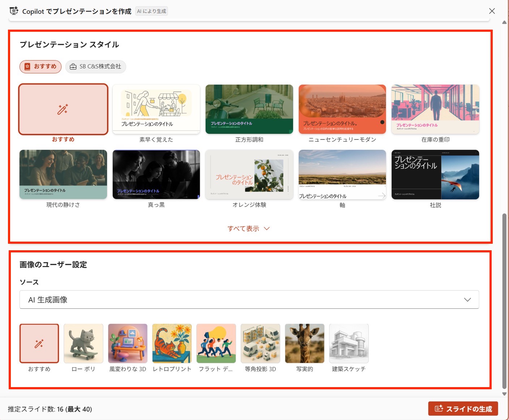Pick the 写実的 giraffe image style
Screen dimensions: 509x420
tap(304, 343)
